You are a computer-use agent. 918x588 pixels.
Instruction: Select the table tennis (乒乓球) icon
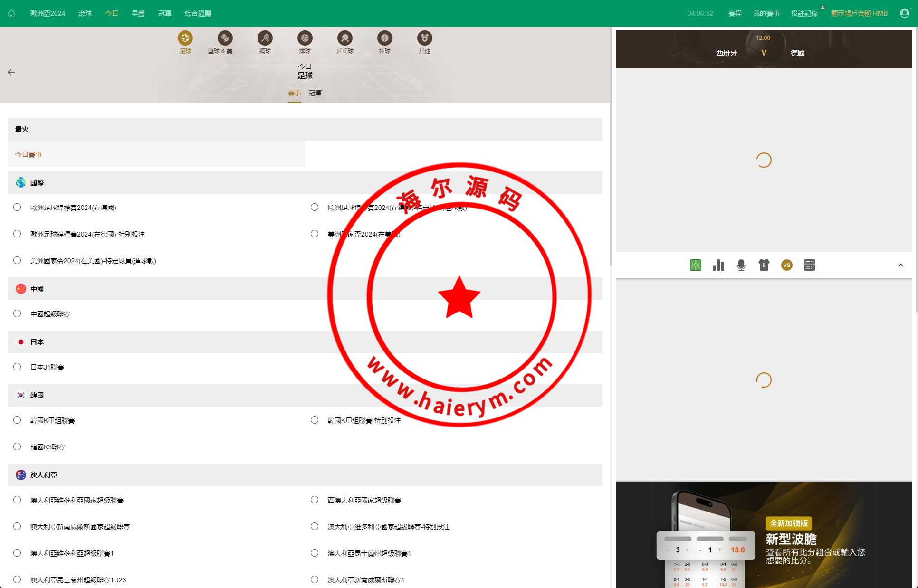(x=345, y=38)
